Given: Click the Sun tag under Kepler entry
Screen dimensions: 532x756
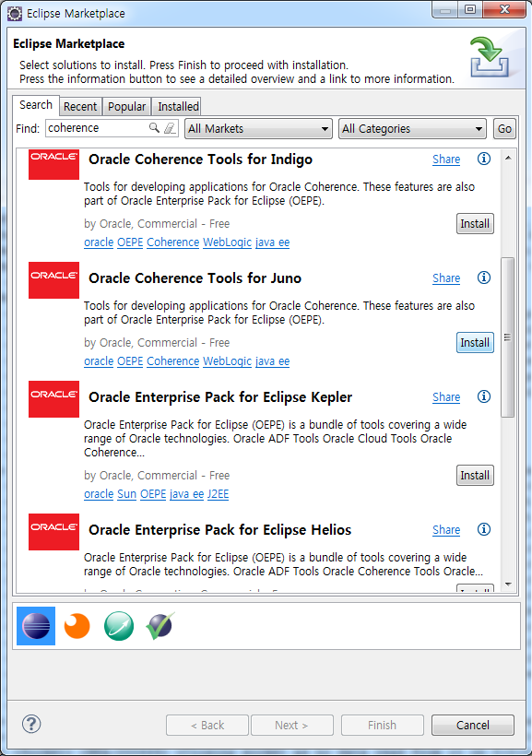Looking at the screenshot, I should [127, 494].
